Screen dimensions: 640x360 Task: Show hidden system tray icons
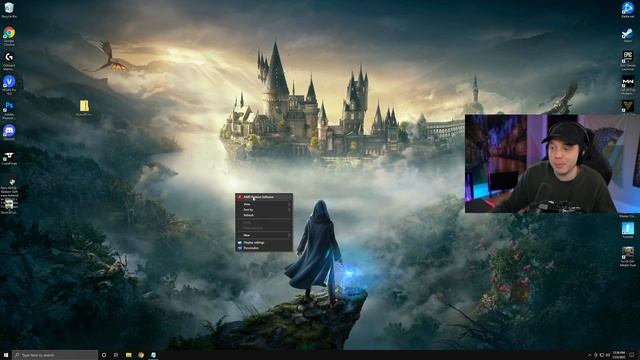click(589, 355)
